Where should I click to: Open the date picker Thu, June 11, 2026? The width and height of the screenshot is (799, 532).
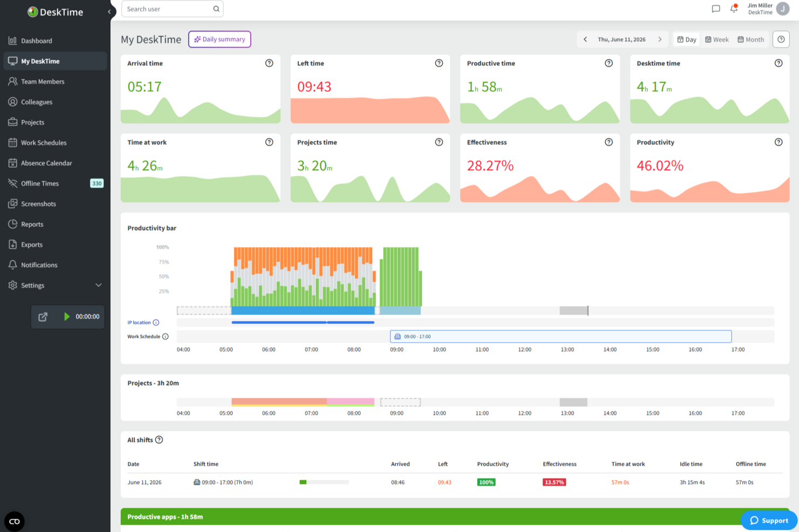(621, 39)
